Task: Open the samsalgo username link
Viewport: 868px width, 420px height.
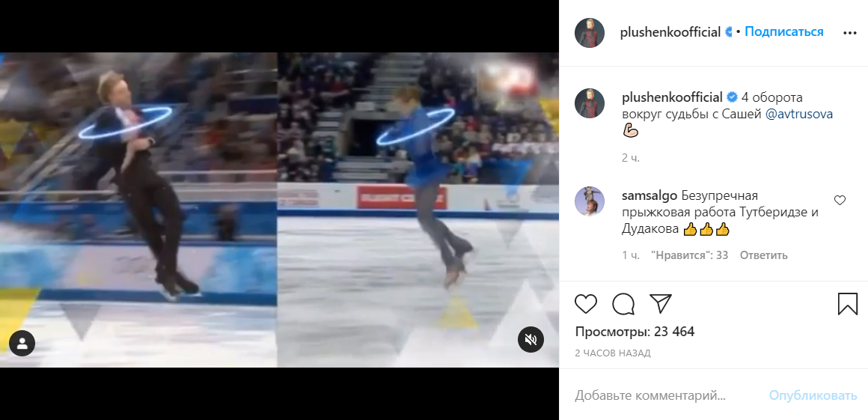Action: (649, 195)
